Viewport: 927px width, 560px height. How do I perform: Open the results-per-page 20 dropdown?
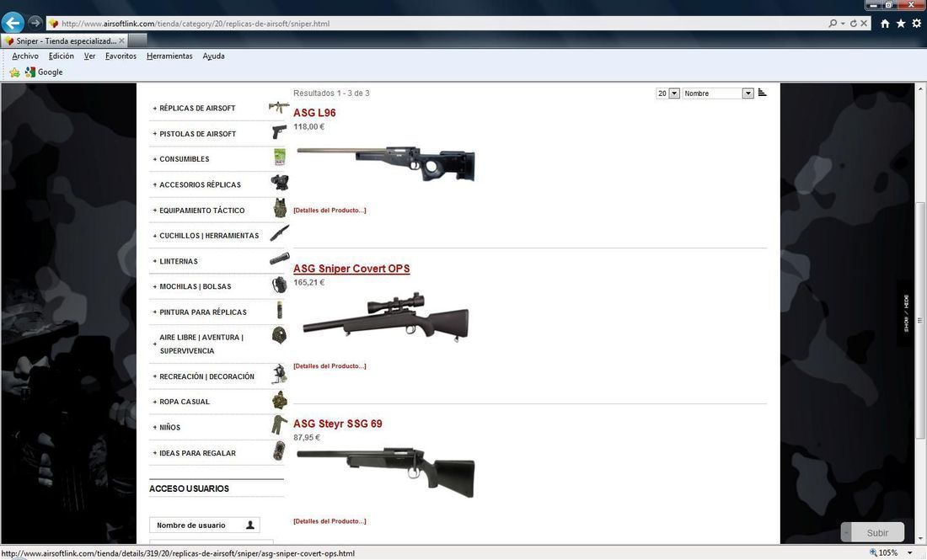click(x=674, y=93)
